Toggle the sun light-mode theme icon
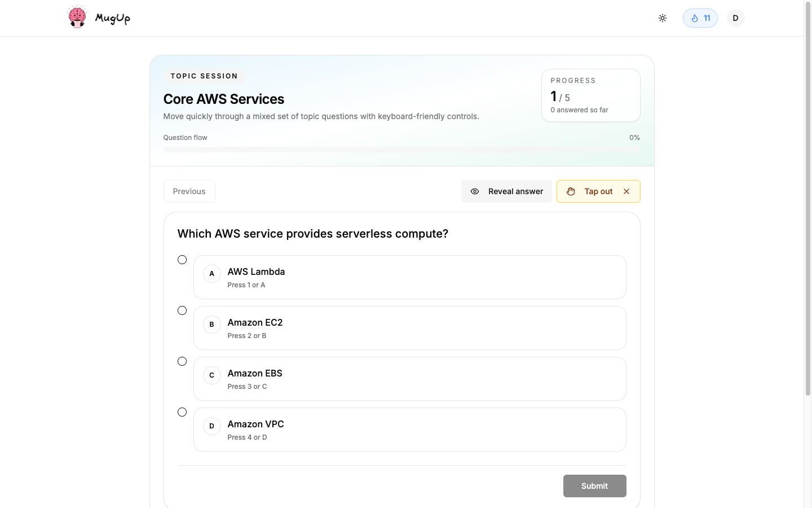The height and width of the screenshot is (508, 812). pos(663,18)
